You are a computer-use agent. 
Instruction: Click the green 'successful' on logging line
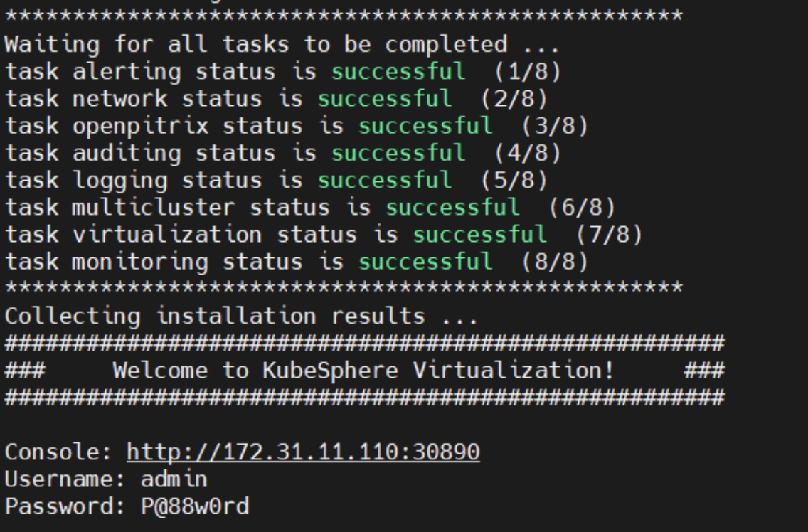point(384,180)
